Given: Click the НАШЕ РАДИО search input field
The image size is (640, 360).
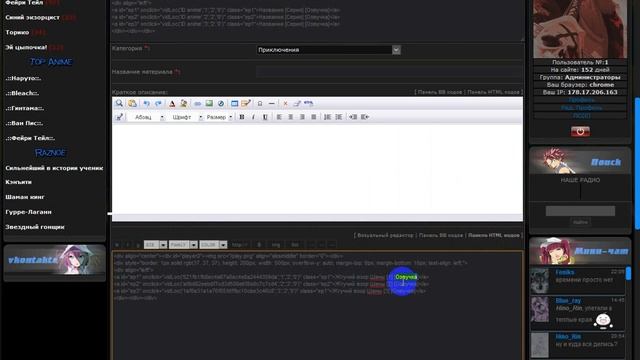Looking at the screenshot, I should 580,211.
